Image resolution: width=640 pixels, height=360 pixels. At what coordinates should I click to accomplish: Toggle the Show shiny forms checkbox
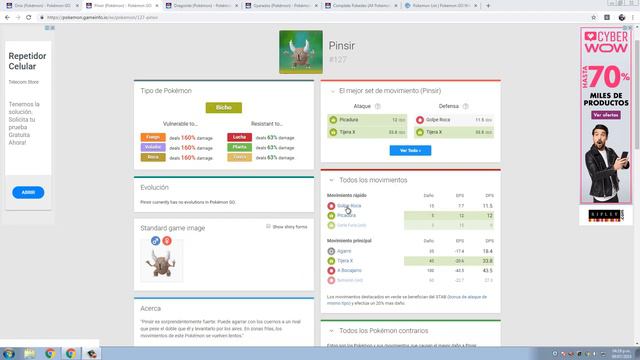[268, 226]
